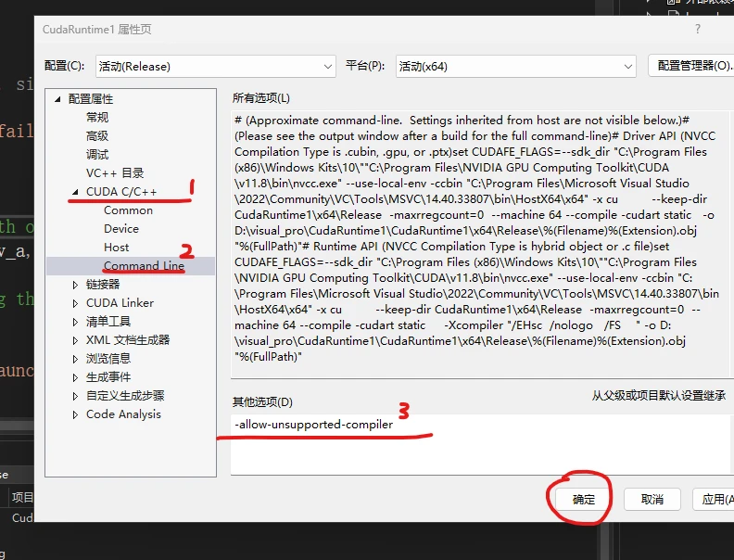Click the CudaRuntime1 属性页 title text
Image resolution: width=734 pixels, height=560 pixels.
coord(97,29)
